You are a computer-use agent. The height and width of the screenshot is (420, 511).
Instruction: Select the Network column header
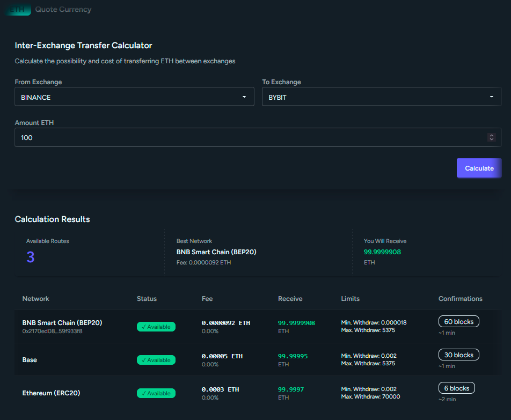(x=36, y=298)
